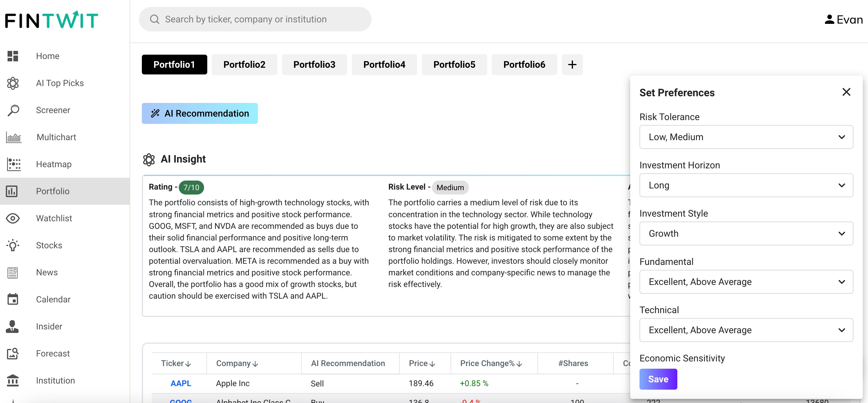Click the AI Recommendation button

coord(199,114)
